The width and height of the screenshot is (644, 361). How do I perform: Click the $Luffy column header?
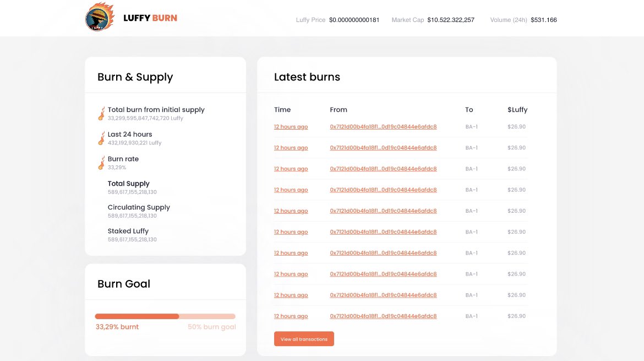point(517,110)
